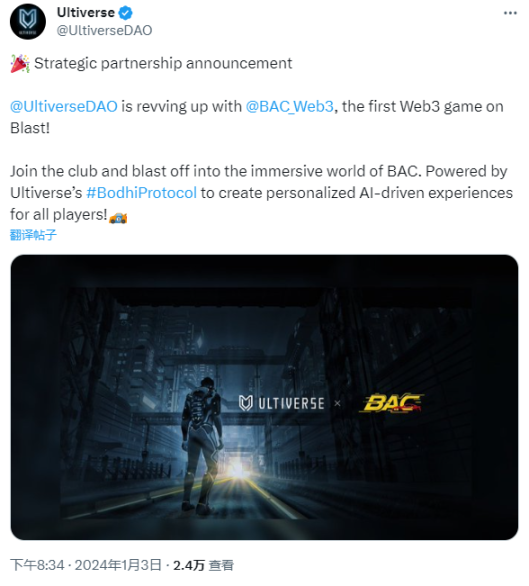529x586 pixels.
Task: Click the party popper emoji
Action: click(x=20, y=63)
